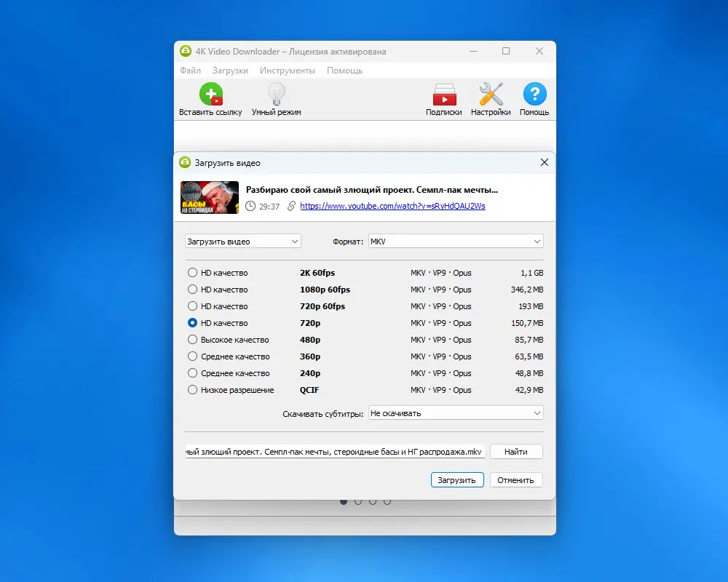
Task: Close the Загрузить видео dialog
Action: pyautogui.click(x=544, y=162)
